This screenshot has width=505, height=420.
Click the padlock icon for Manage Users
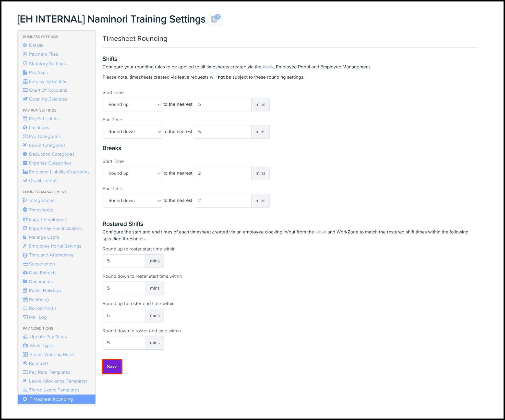tap(24, 237)
